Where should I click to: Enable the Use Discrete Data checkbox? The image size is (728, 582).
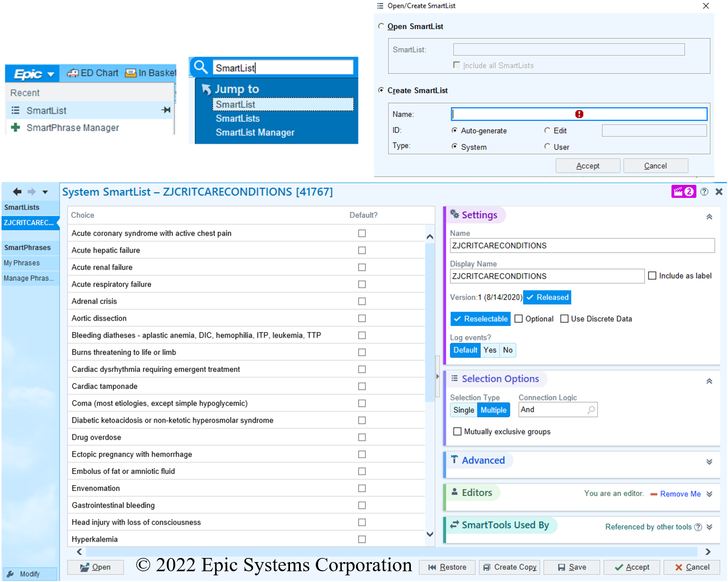click(565, 319)
